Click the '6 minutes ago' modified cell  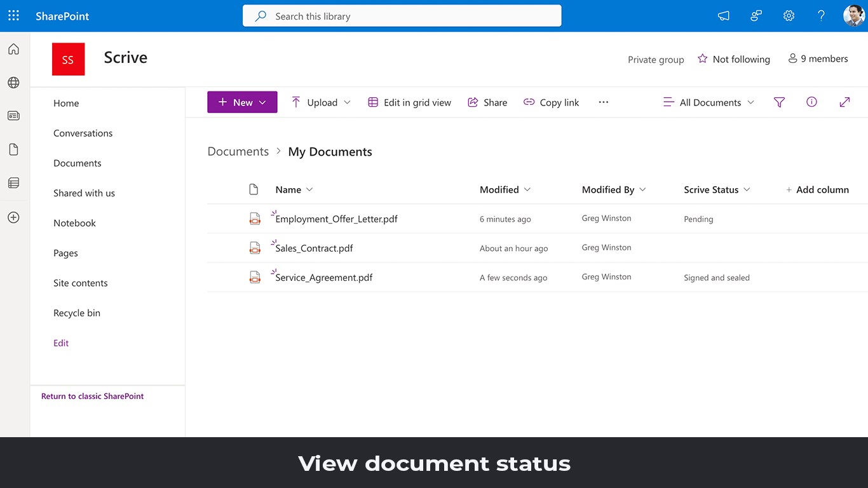pyautogui.click(x=505, y=219)
